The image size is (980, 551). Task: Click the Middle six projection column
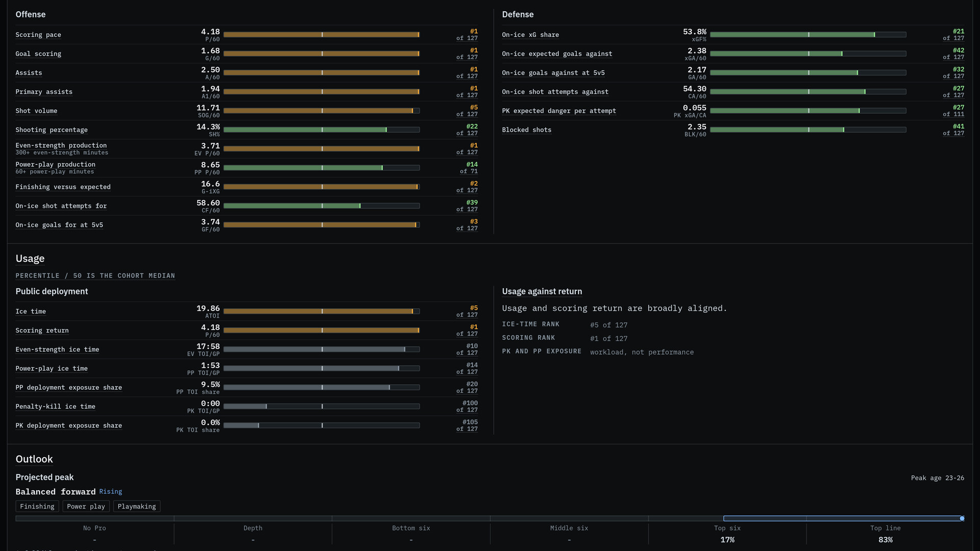pos(569,534)
